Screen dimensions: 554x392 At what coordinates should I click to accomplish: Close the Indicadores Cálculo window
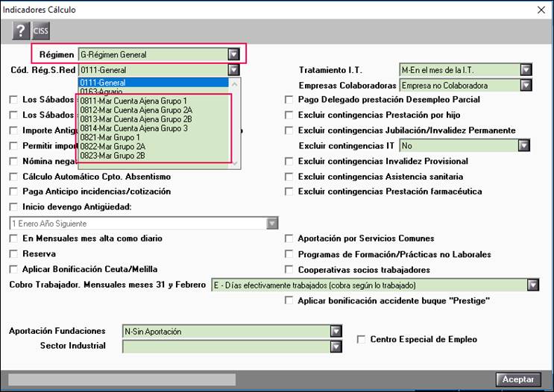click(x=541, y=10)
